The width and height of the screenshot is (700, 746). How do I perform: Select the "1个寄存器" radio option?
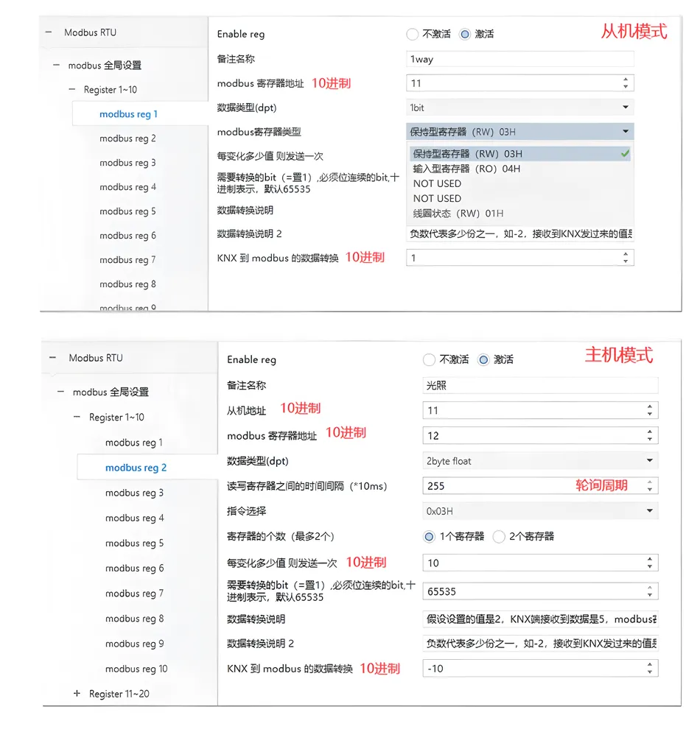click(x=429, y=536)
